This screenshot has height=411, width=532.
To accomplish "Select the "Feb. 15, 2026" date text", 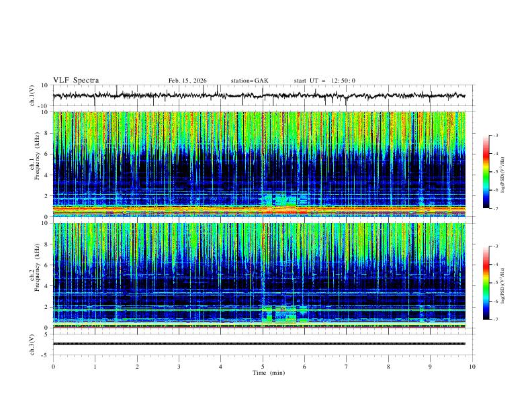I will click(187, 81).
